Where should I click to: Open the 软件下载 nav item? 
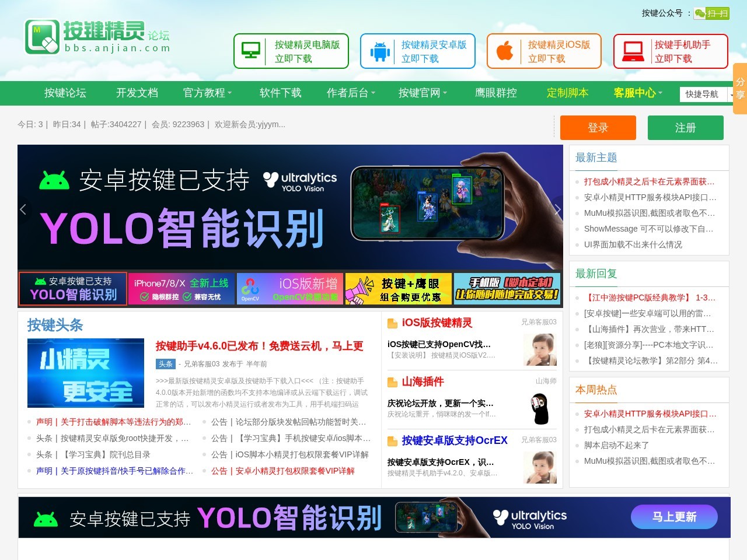click(281, 93)
